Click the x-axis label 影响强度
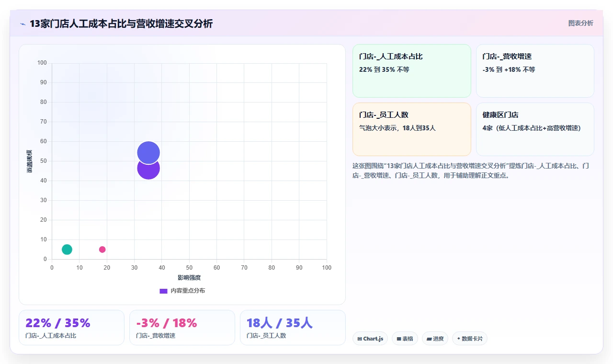Screen dimensions: 613x364 189,278
